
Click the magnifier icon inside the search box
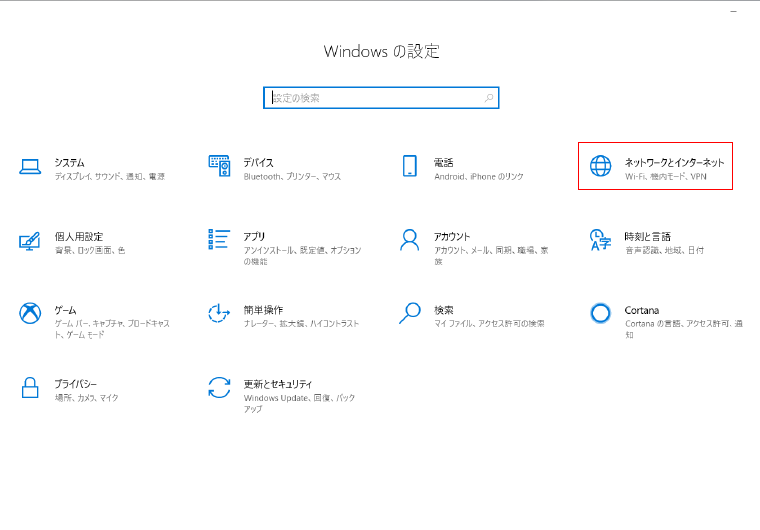click(x=489, y=98)
